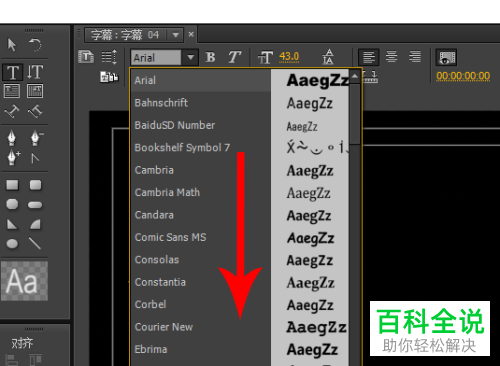
Task: Select the Delete Anchor Point tool
Action: pos(36,138)
